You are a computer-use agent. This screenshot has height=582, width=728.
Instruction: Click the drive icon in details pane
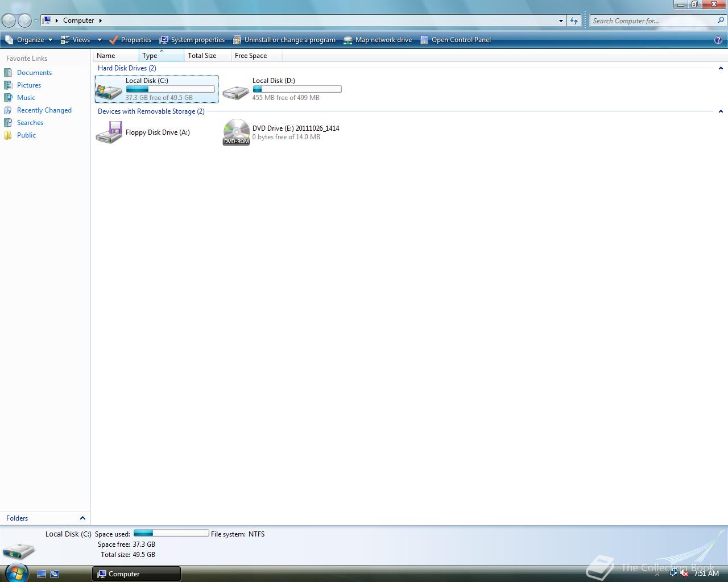click(x=19, y=550)
